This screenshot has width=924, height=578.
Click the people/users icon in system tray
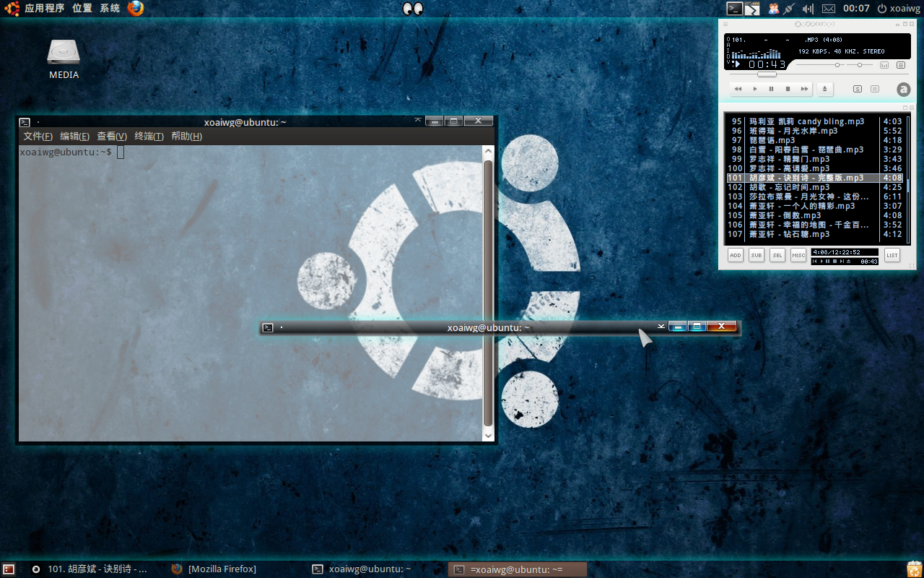[773, 9]
